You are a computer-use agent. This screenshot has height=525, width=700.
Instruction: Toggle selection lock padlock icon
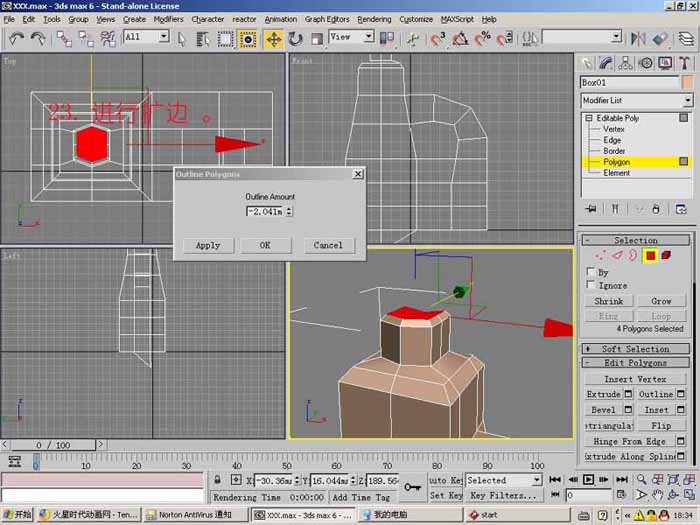click(x=217, y=480)
